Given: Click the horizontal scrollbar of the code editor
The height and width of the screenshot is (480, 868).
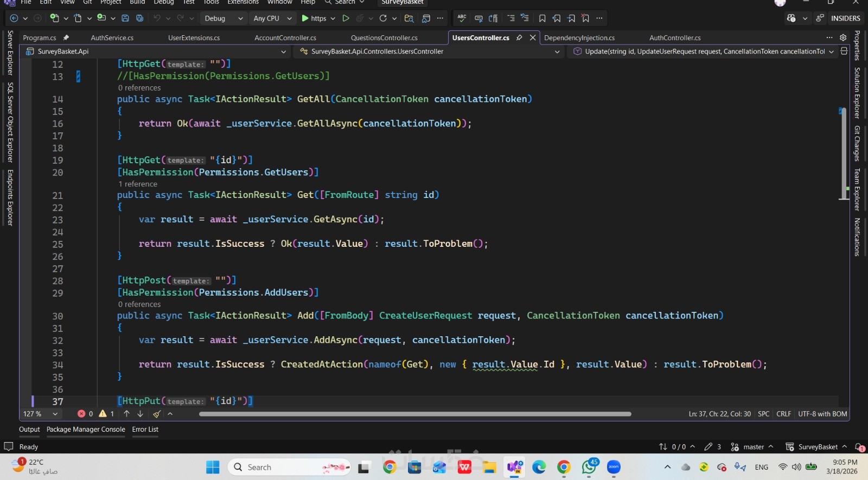Looking at the screenshot, I should pyautogui.click(x=415, y=414).
